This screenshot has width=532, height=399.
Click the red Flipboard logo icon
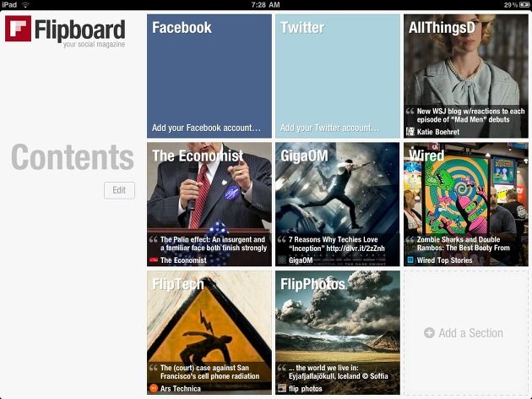coord(18,28)
